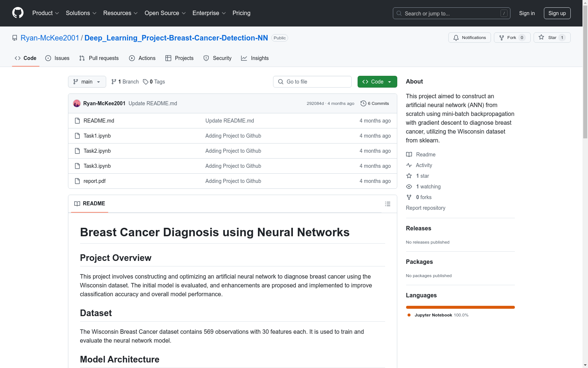
Task: Click inside the Go to file search box
Action: click(312, 82)
